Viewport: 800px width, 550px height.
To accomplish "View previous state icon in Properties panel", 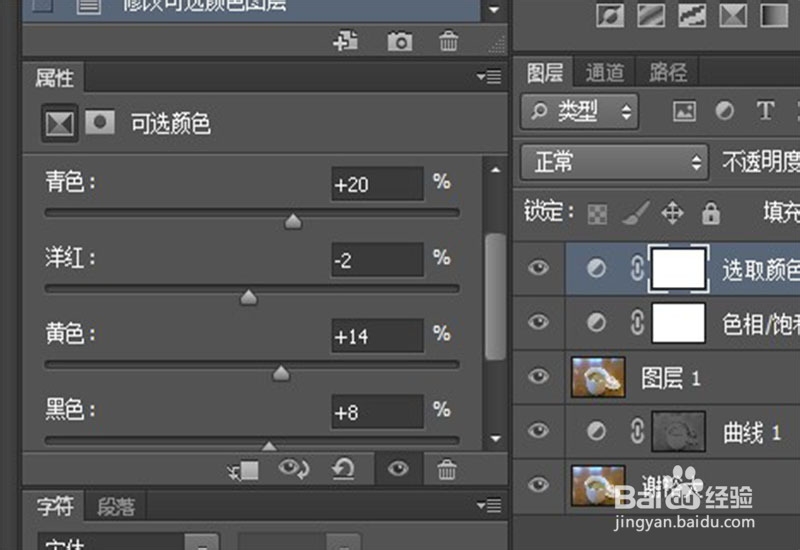I will tap(293, 468).
